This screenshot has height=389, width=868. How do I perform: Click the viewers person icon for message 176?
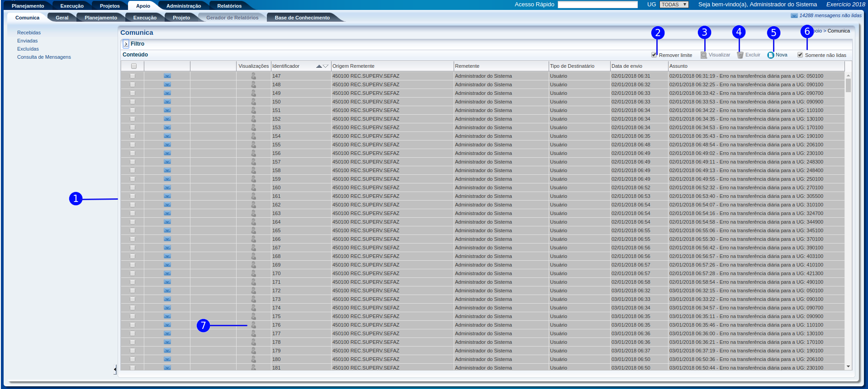click(253, 325)
